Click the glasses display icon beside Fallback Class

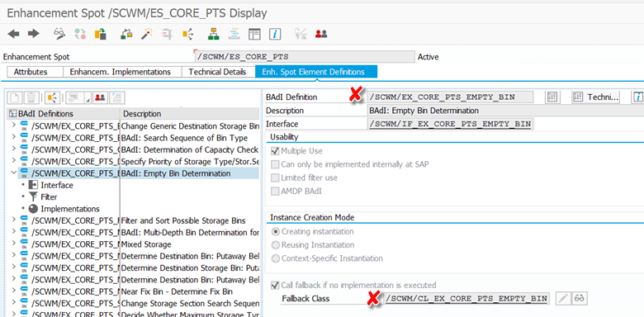[580, 299]
